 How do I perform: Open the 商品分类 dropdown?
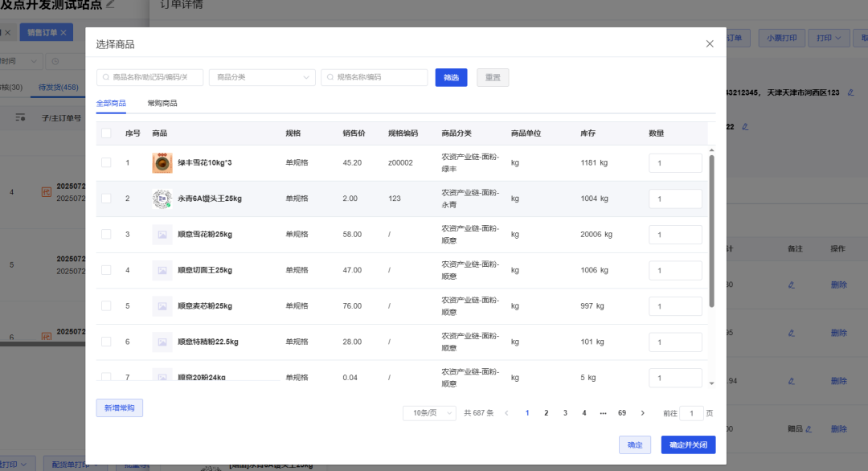click(x=262, y=77)
